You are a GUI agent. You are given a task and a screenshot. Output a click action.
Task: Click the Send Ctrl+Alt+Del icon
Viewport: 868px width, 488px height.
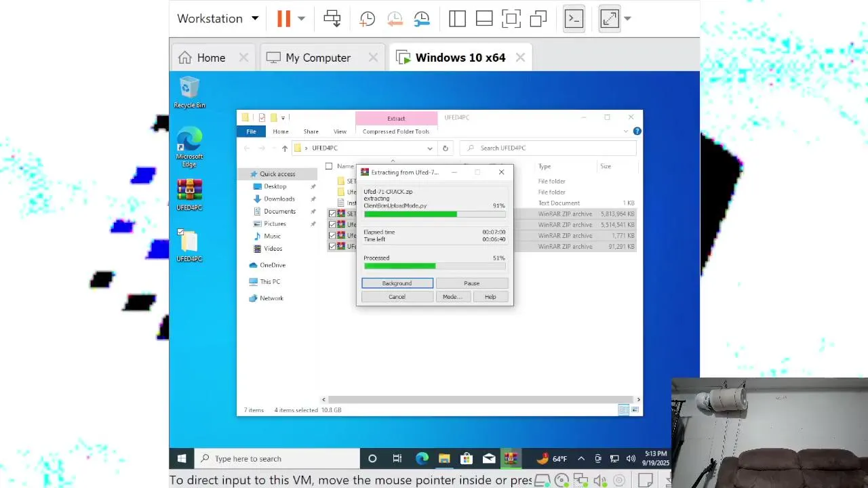click(332, 19)
